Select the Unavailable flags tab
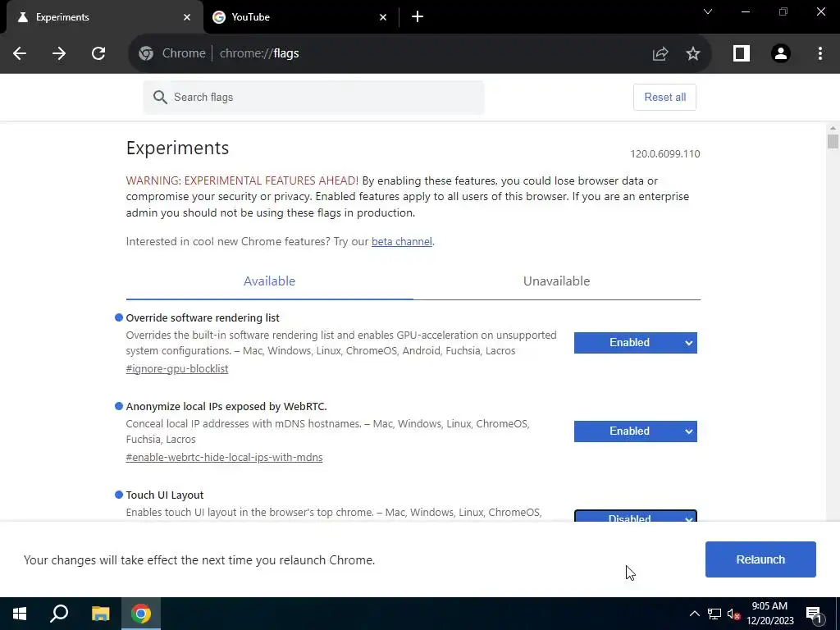 557,281
